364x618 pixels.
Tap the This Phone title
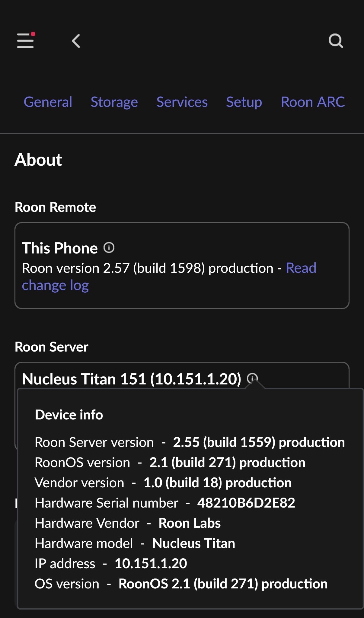tap(60, 248)
